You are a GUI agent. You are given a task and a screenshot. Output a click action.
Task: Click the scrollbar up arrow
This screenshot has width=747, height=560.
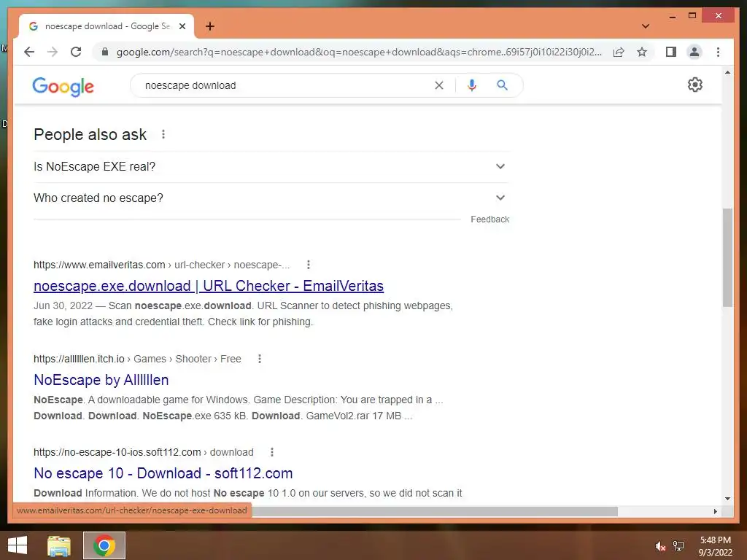[727, 72]
